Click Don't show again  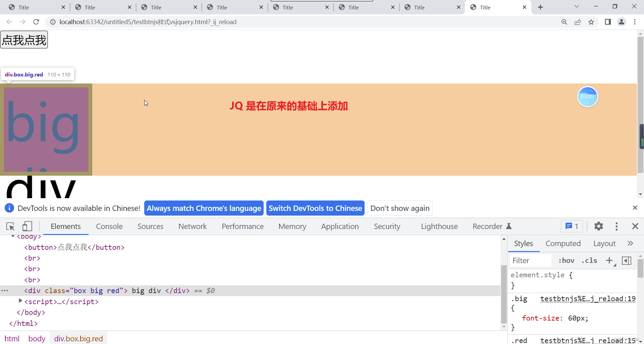click(400, 208)
